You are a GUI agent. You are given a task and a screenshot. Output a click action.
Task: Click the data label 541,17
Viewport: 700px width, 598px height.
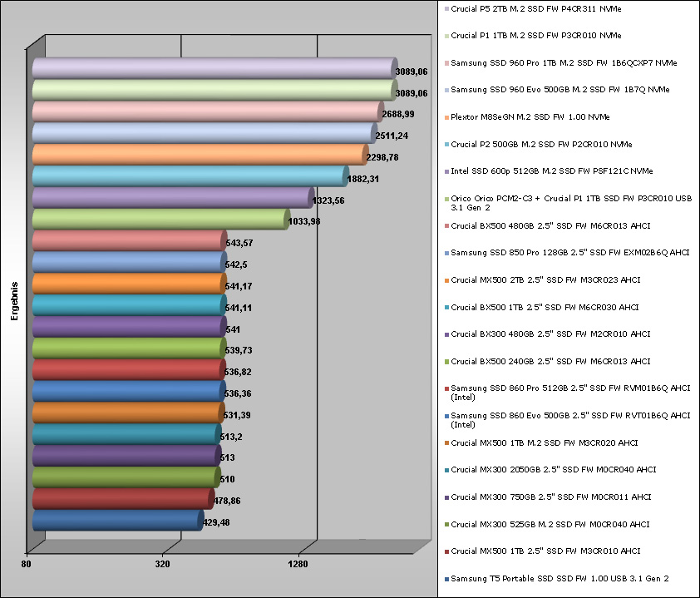(239, 286)
